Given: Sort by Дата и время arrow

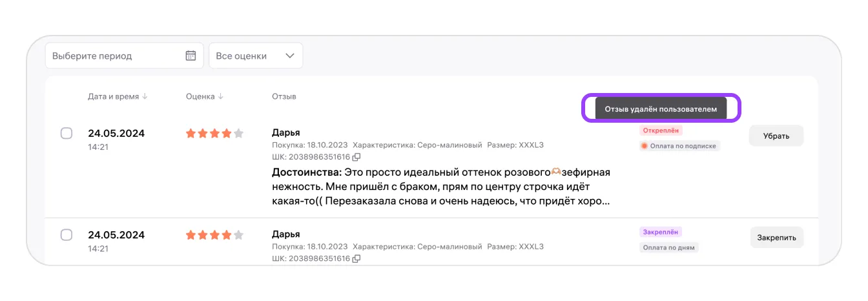Looking at the screenshot, I should pos(145,96).
